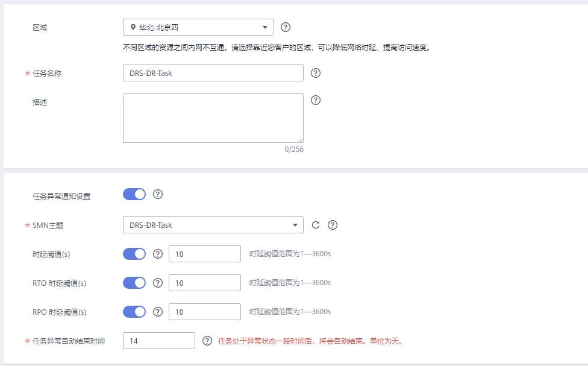Click the 描述 field help icon

316,100
